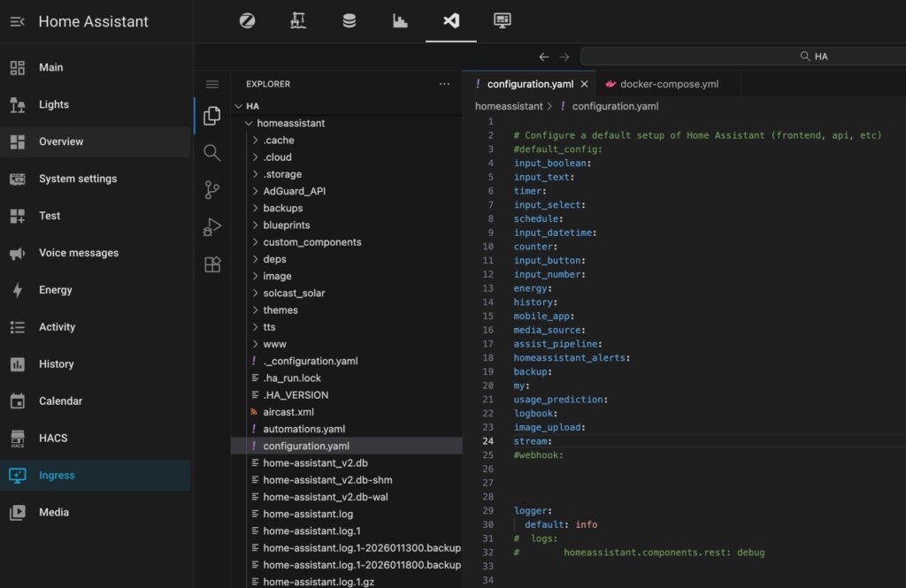Open the Source Control view
The width and height of the screenshot is (906, 588).
point(212,190)
